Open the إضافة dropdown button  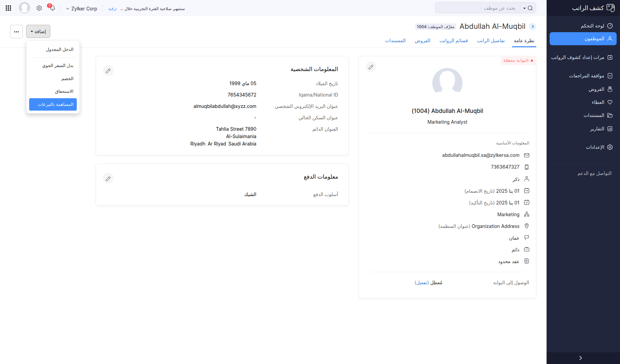(38, 31)
